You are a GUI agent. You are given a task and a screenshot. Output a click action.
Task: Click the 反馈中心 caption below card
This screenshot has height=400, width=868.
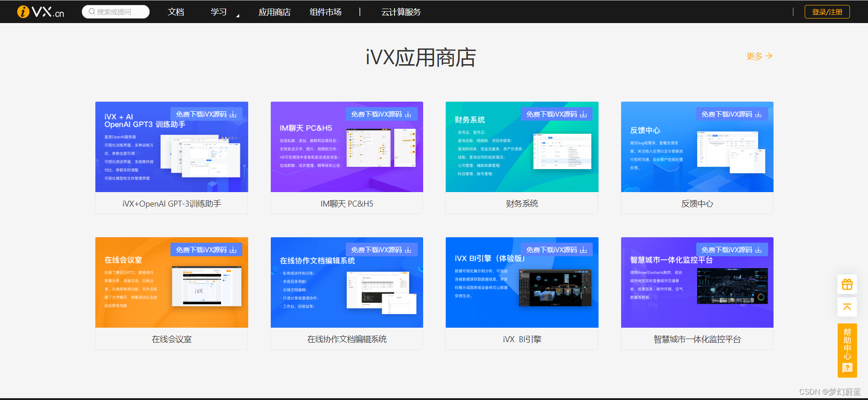697,204
